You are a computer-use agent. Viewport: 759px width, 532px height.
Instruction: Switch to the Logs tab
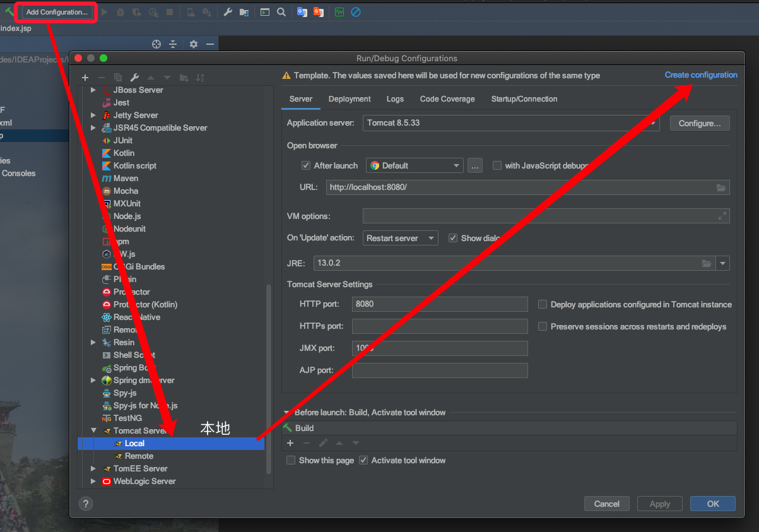tap(395, 99)
